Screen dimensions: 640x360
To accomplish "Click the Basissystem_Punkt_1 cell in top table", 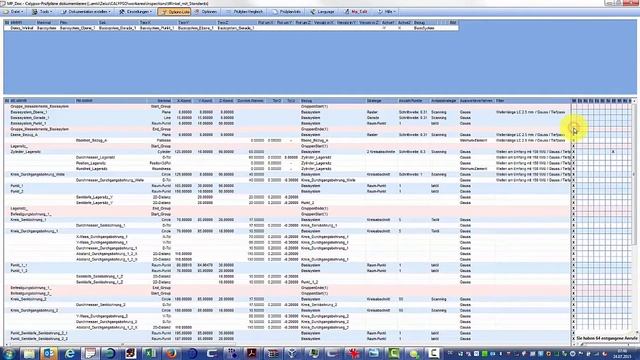I will [x=157, y=28].
